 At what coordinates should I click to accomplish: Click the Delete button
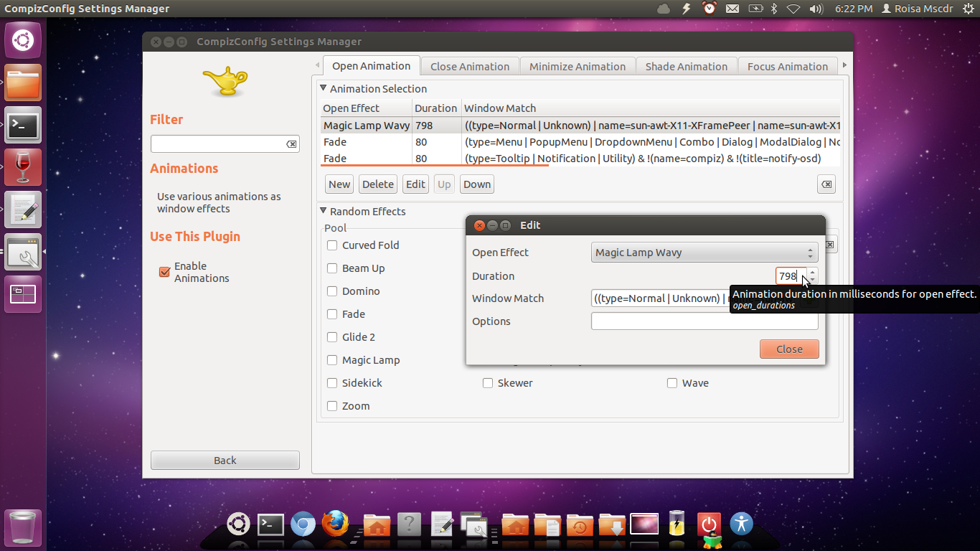coord(378,184)
